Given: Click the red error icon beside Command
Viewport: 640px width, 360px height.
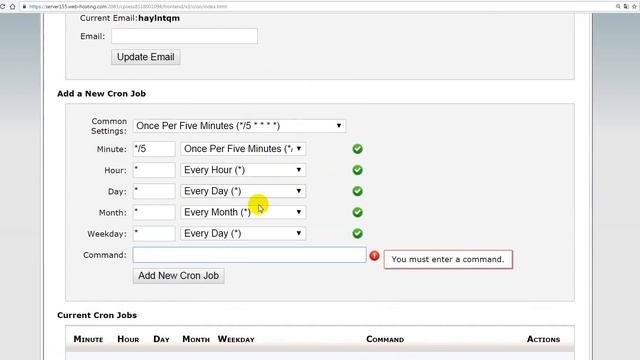Looking at the screenshot, I should pyautogui.click(x=374, y=256).
